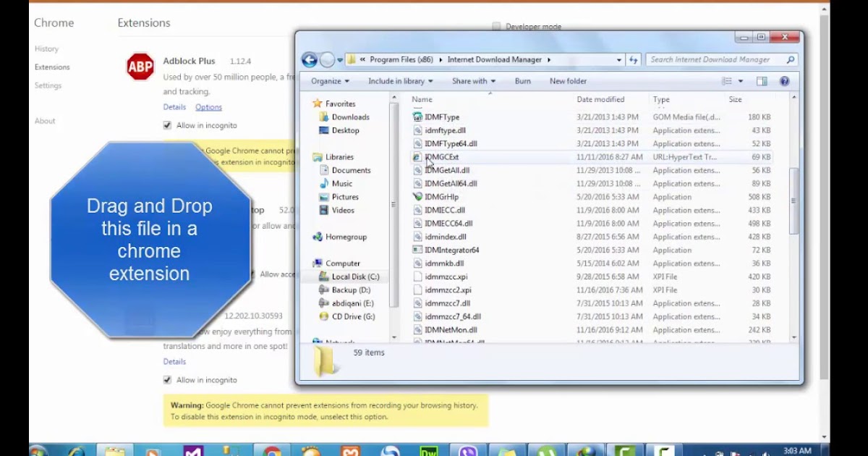
Task: Expand the Program Files (x86) breadcrumb arrow
Action: [441, 60]
